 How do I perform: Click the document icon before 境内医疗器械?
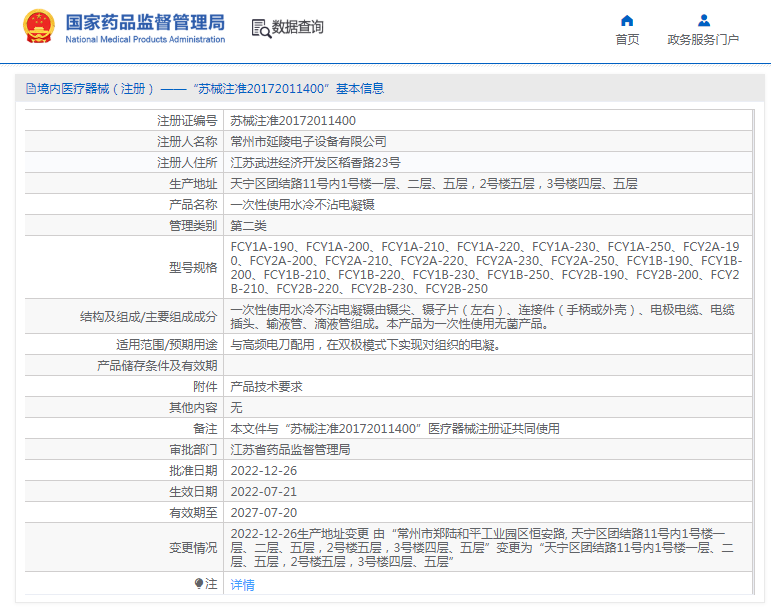[30, 89]
